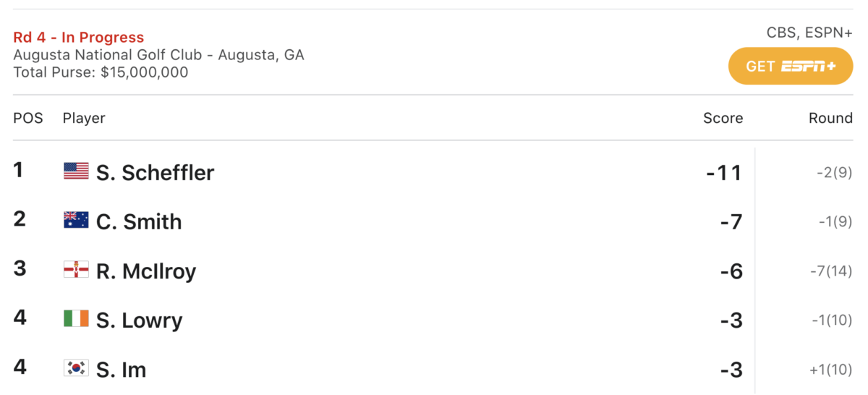Open C. Smith player profile
The height and width of the screenshot is (395, 868).
coord(139,221)
